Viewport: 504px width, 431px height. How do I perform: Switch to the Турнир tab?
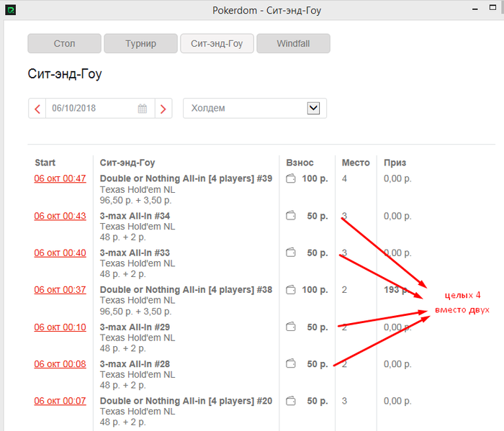click(141, 43)
